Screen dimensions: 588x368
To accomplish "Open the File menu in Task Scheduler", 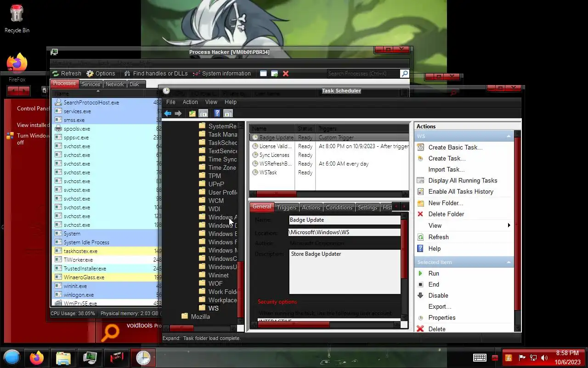I will coord(170,102).
